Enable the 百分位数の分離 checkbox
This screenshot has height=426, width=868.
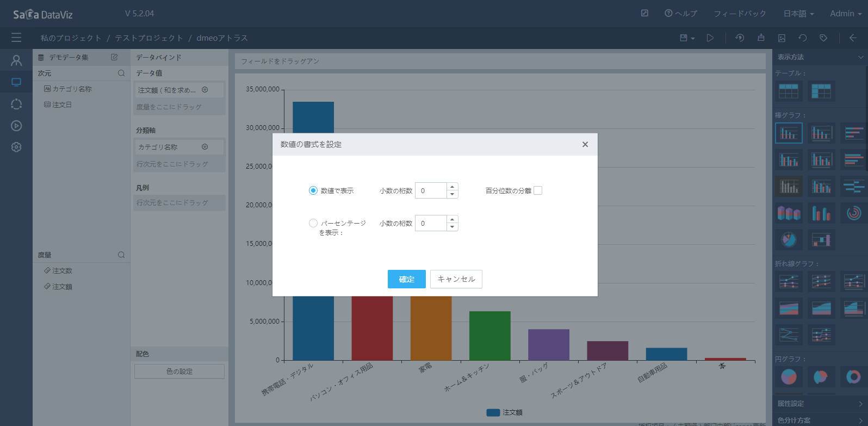point(538,190)
